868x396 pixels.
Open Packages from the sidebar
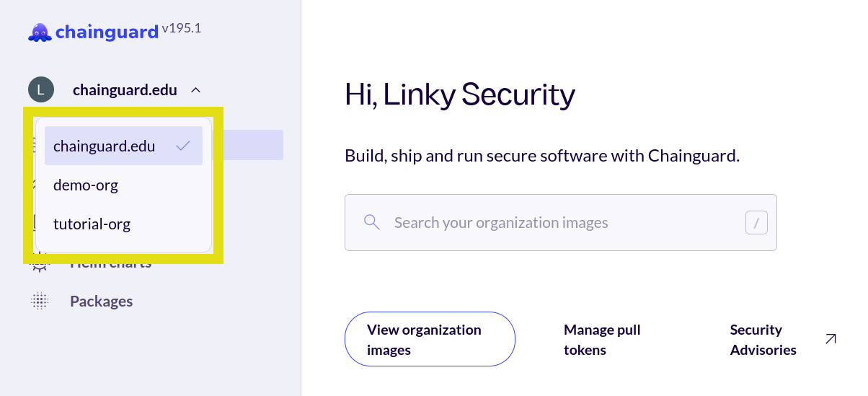pyautogui.click(x=101, y=302)
